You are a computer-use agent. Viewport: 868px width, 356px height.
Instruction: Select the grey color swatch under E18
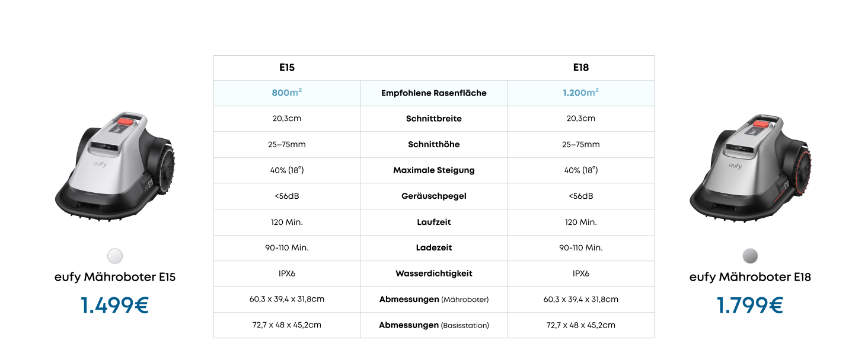click(x=750, y=256)
